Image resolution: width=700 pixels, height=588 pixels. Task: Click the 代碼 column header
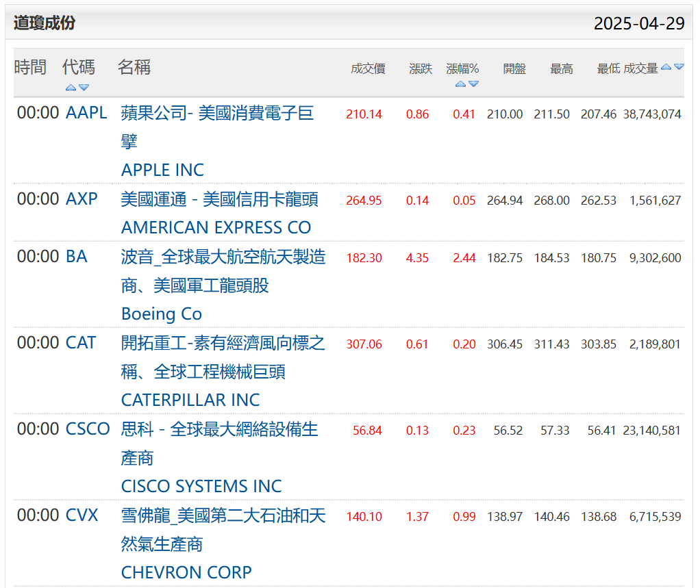click(x=79, y=67)
